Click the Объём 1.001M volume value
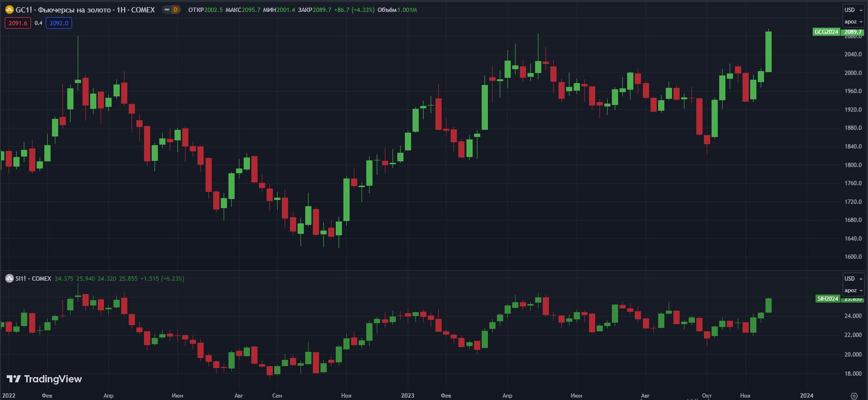The width and height of the screenshot is (868, 400). coord(397,10)
